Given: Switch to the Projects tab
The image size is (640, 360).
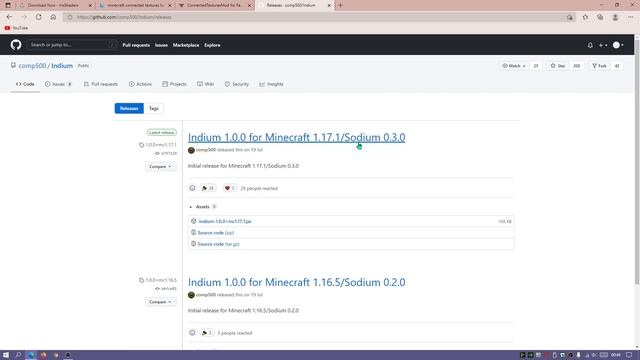Looking at the screenshot, I should pos(174,84).
